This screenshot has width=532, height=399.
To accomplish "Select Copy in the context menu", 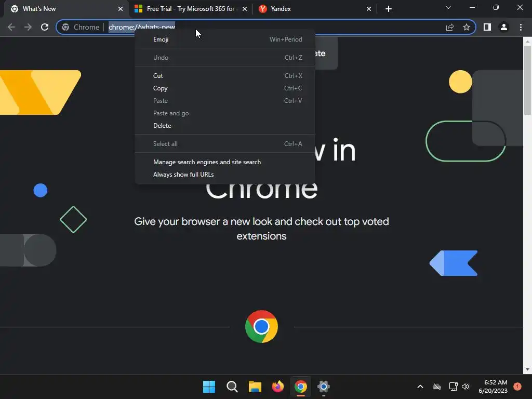I will coord(225,88).
